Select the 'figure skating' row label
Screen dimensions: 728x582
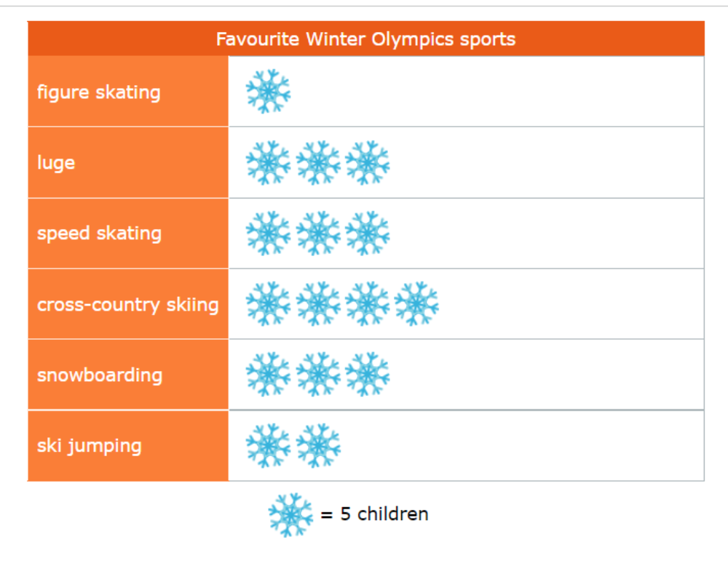pos(128,92)
